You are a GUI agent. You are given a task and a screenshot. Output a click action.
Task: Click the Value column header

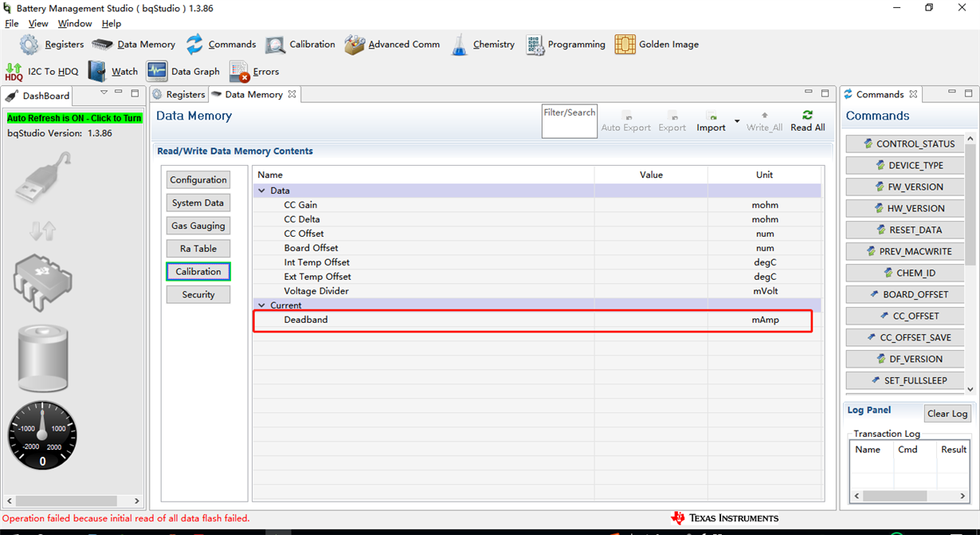(x=651, y=175)
